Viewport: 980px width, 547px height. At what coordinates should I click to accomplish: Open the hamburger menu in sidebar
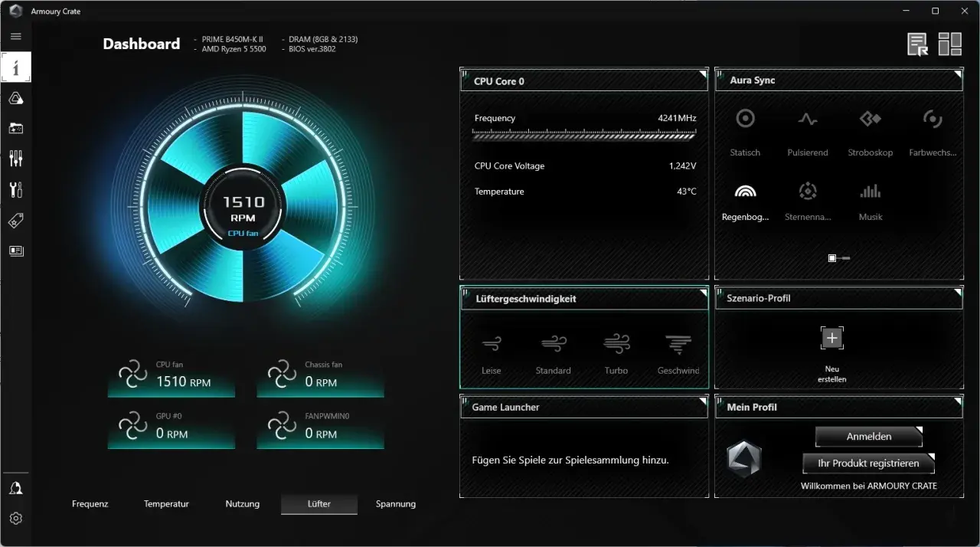[15, 36]
